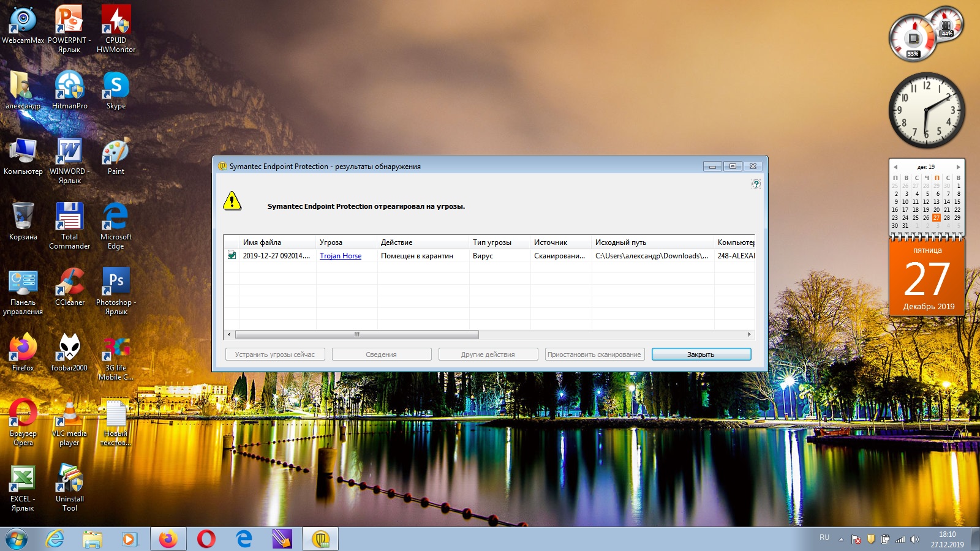Sort by the Действие column header
980x551 pixels.
(x=423, y=242)
